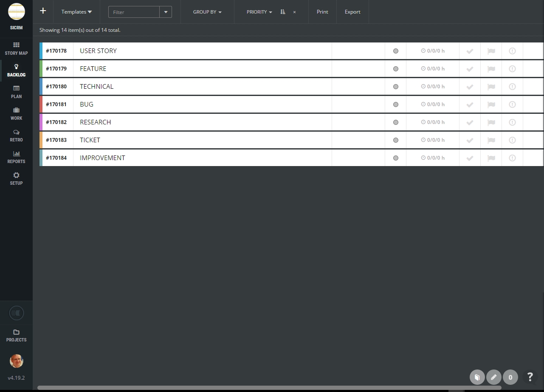Click alert icon on IMPROVEMENT row

pyautogui.click(x=512, y=158)
